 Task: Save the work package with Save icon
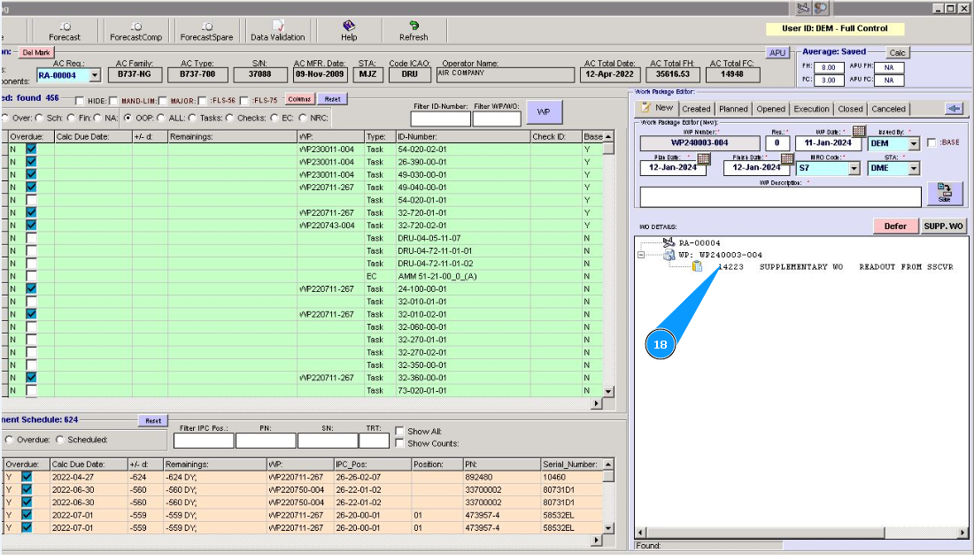coord(944,193)
